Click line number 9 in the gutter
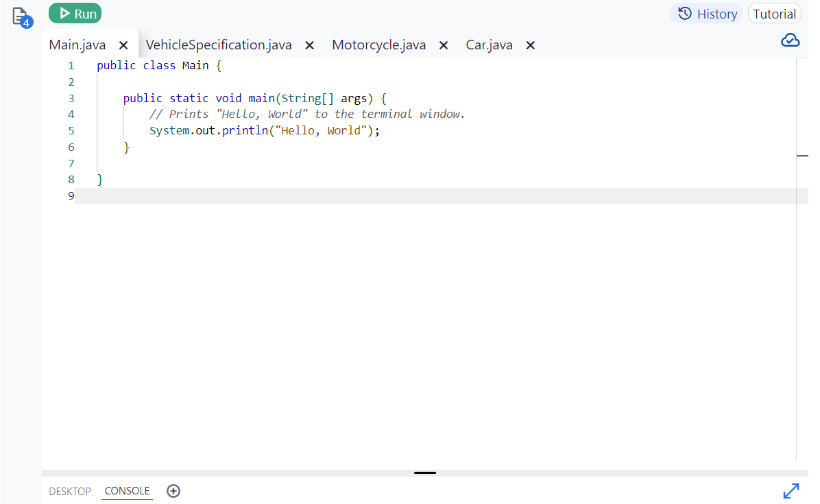This screenshot has width=820, height=504. [x=71, y=196]
